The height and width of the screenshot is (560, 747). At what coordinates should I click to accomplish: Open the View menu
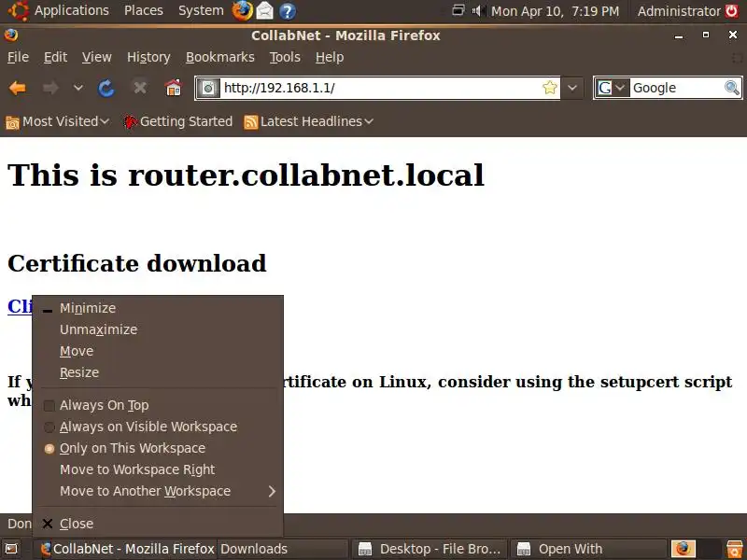pos(97,57)
